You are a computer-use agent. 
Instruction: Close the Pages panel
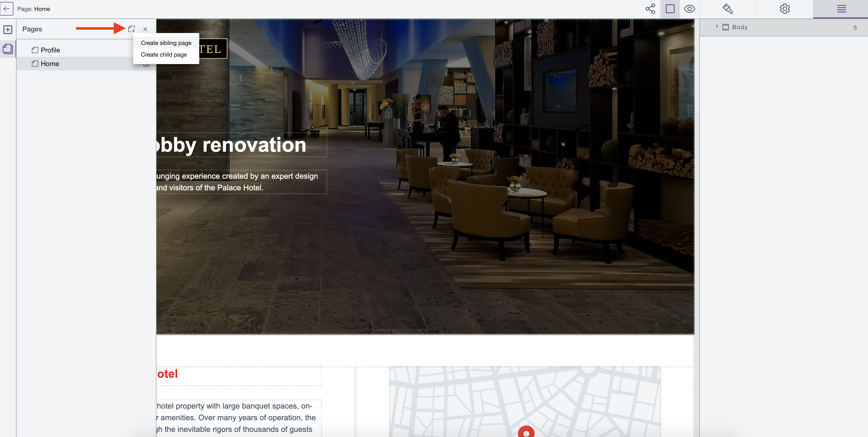click(x=145, y=29)
